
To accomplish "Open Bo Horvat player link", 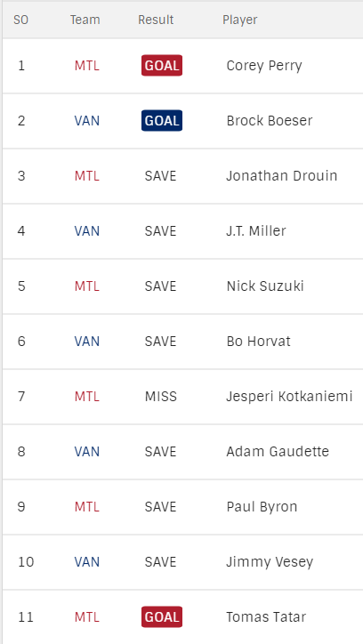I will tap(258, 342).
